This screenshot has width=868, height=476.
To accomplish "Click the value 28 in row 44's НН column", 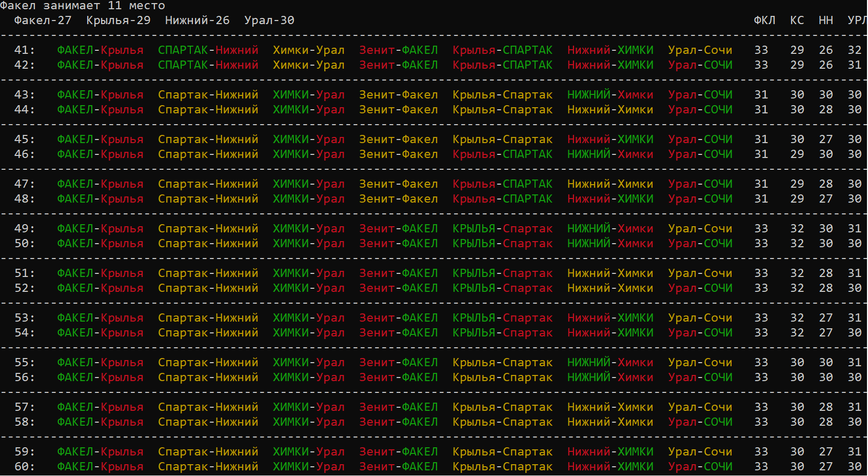I will [826, 110].
